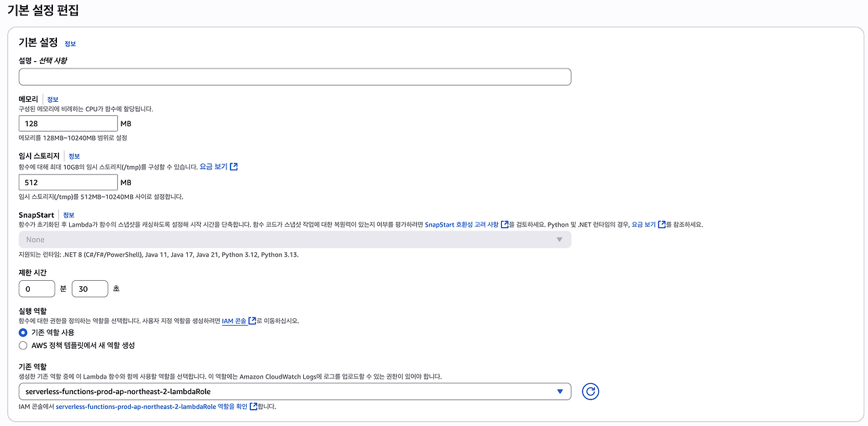Click the 기존 역할 section label

click(x=33, y=366)
